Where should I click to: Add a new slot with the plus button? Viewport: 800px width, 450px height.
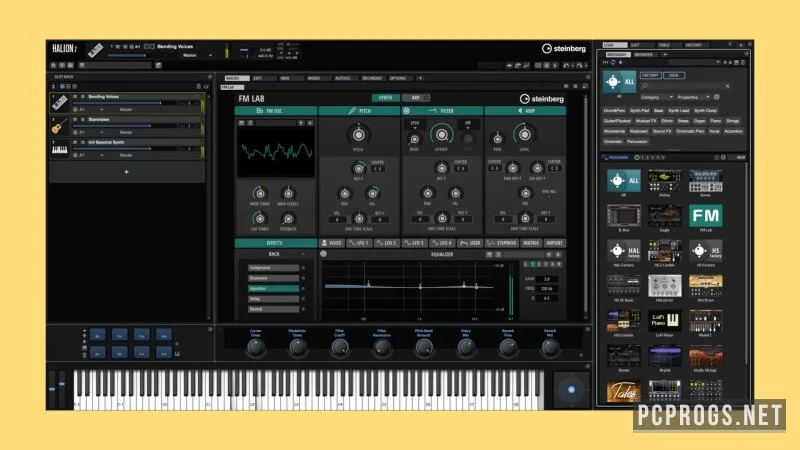[x=127, y=172]
